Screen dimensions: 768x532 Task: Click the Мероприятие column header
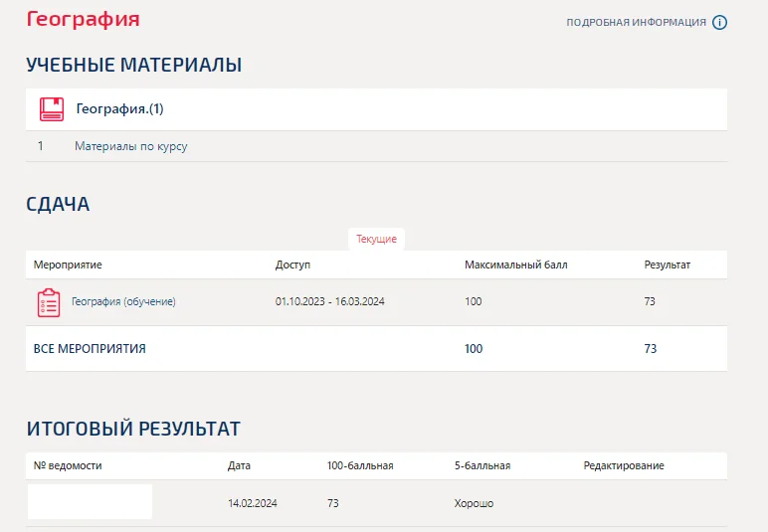pos(68,265)
